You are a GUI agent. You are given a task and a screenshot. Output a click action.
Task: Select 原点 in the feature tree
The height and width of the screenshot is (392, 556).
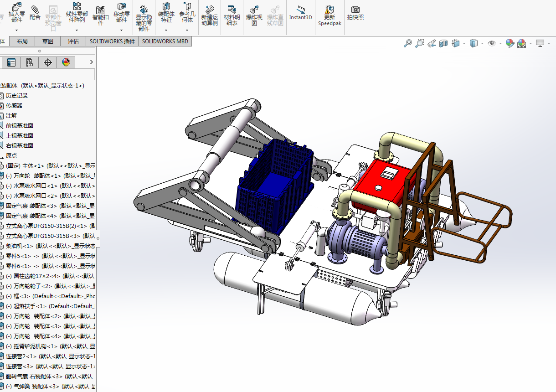11,155
